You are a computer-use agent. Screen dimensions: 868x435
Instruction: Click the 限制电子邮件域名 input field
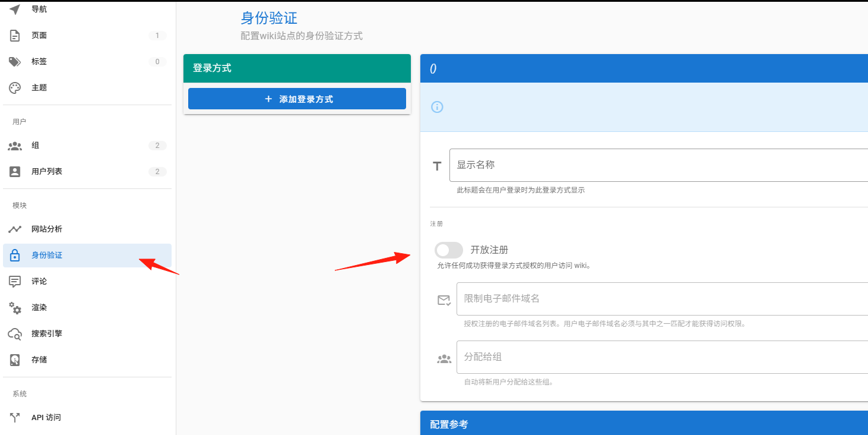pos(662,299)
